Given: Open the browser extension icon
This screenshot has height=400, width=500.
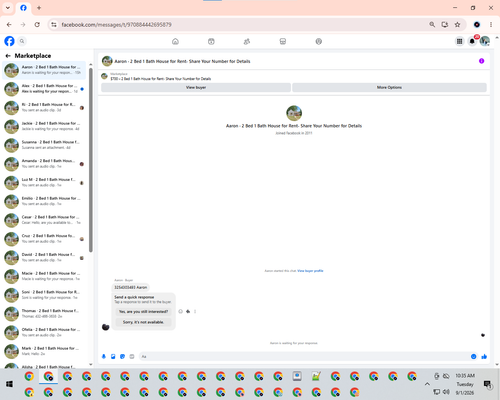Looking at the screenshot, I should (x=477, y=25).
